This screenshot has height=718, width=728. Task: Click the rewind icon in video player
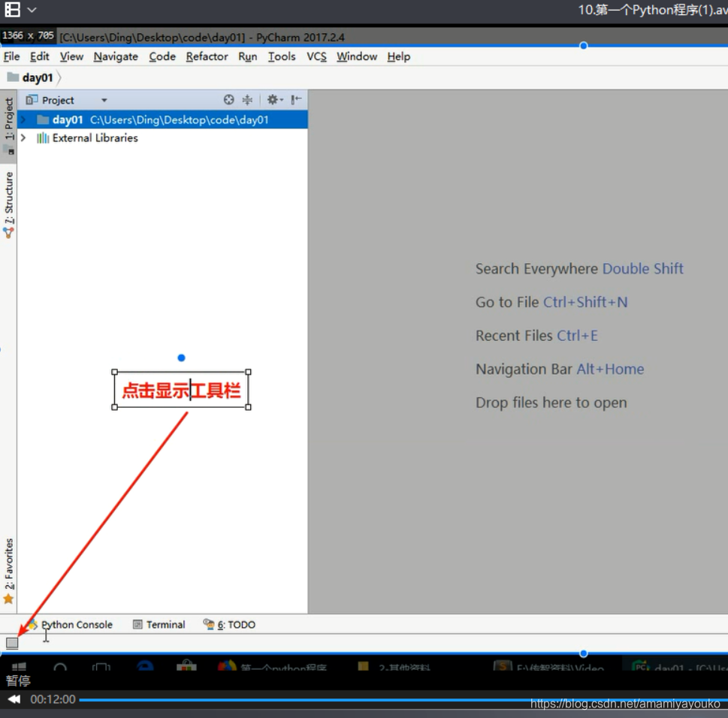tap(14, 699)
